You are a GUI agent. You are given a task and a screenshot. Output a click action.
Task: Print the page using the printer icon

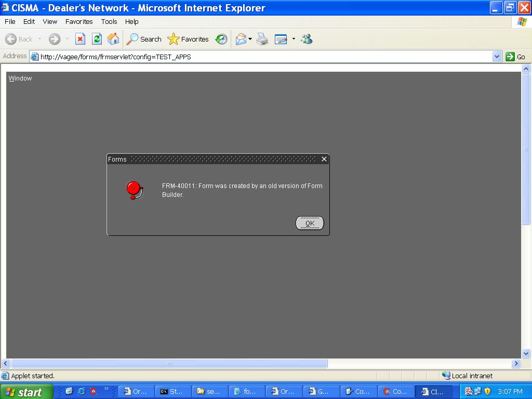pos(262,39)
